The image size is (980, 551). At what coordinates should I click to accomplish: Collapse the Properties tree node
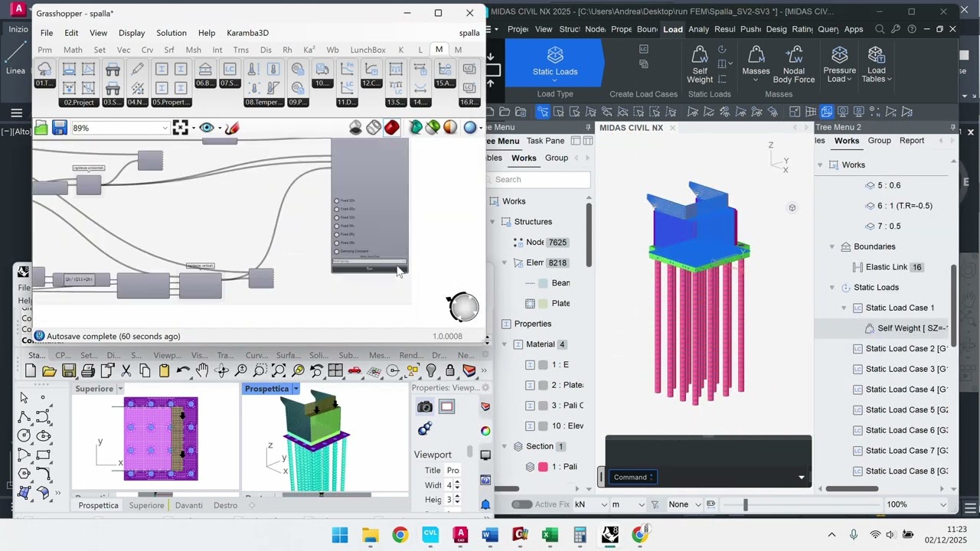pos(492,324)
